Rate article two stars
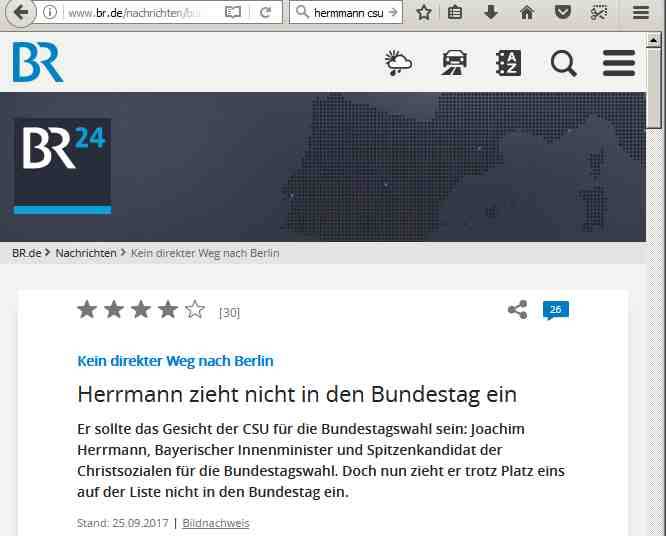This screenshot has width=666, height=536. tap(114, 309)
